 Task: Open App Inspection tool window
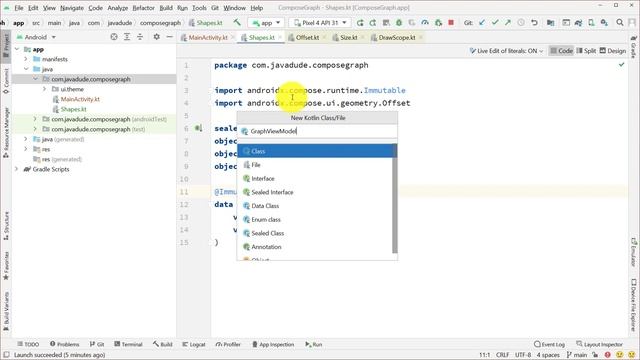(273, 344)
